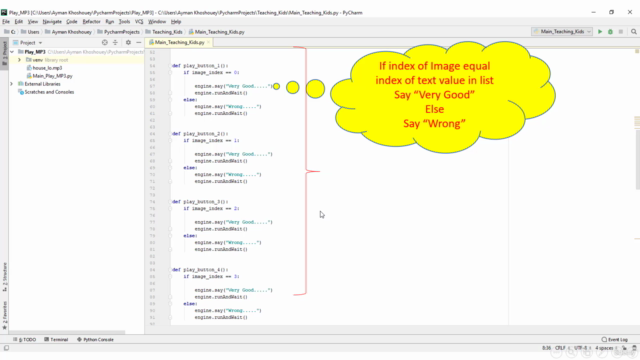Open the View menu
This screenshot has height=360, width=640.
(33, 22)
